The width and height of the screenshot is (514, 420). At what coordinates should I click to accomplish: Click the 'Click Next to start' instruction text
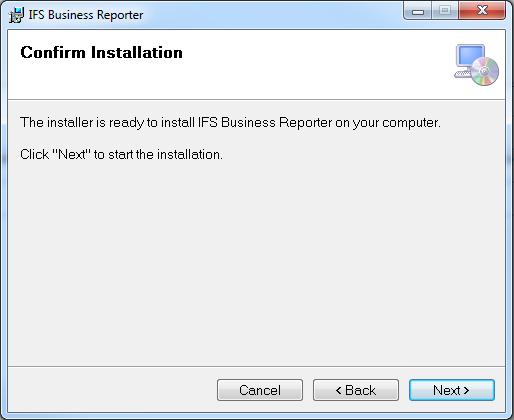121,155
